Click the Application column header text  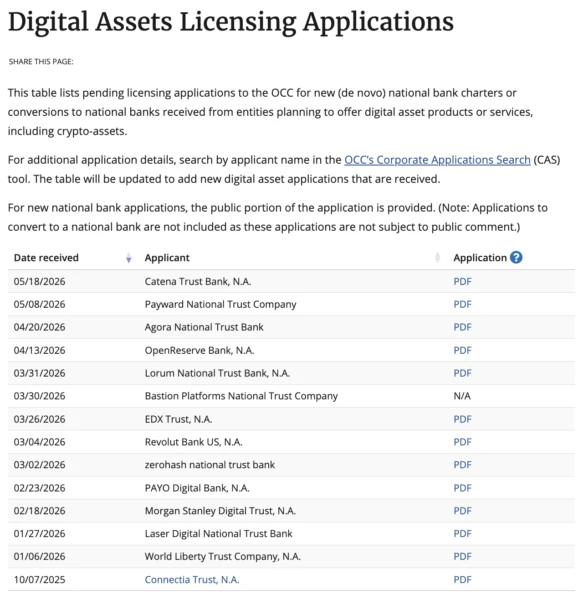[x=480, y=258]
